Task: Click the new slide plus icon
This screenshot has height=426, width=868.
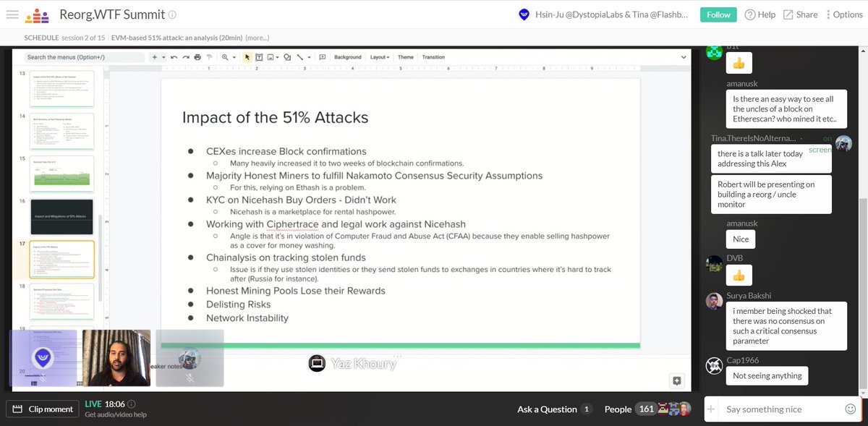Action: click(x=155, y=57)
